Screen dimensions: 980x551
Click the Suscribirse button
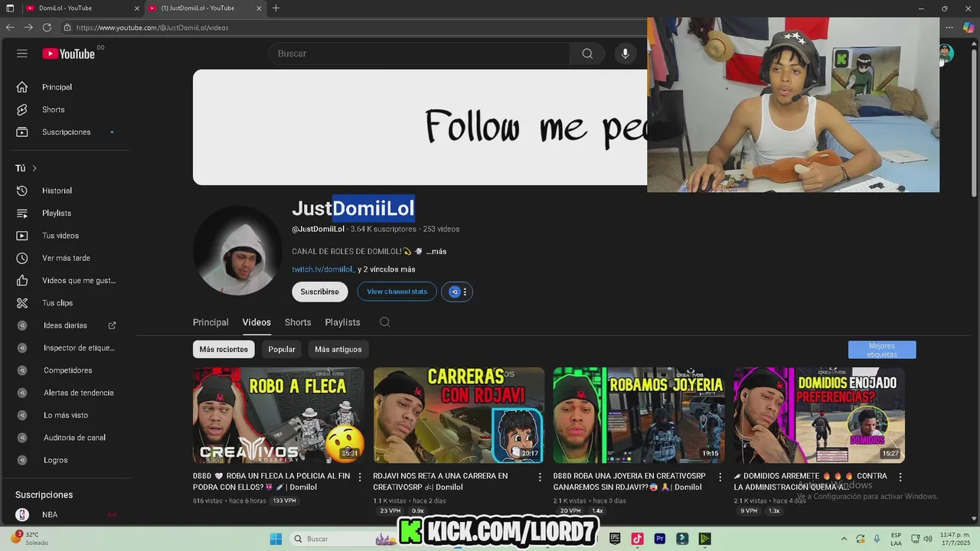click(x=319, y=292)
